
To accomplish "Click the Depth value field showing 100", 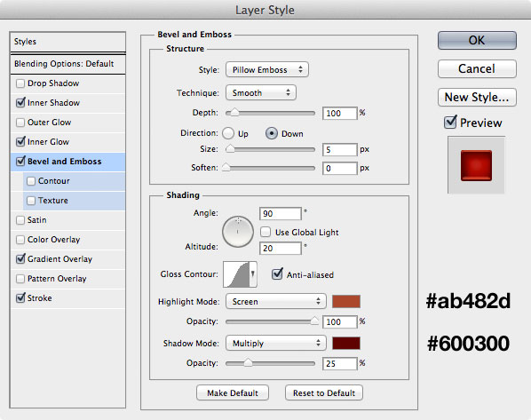I will [340, 113].
